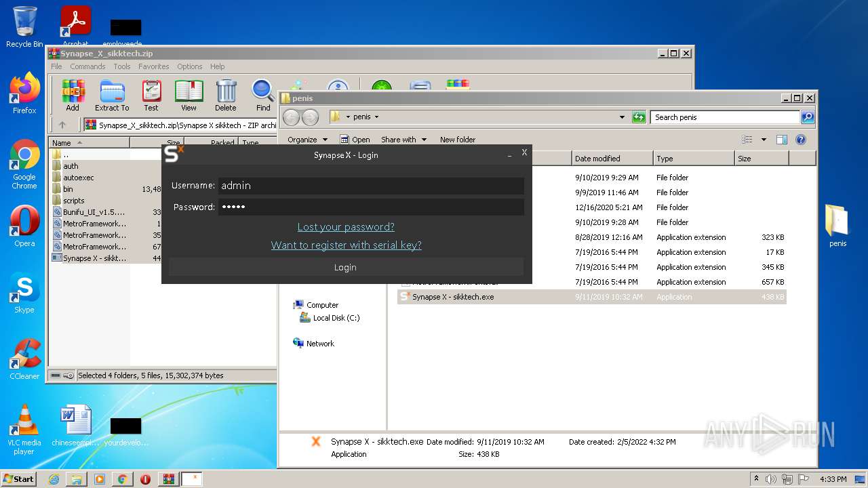Click the Login button
Image resolution: width=868 pixels, height=488 pixels.
(x=345, y=267)
